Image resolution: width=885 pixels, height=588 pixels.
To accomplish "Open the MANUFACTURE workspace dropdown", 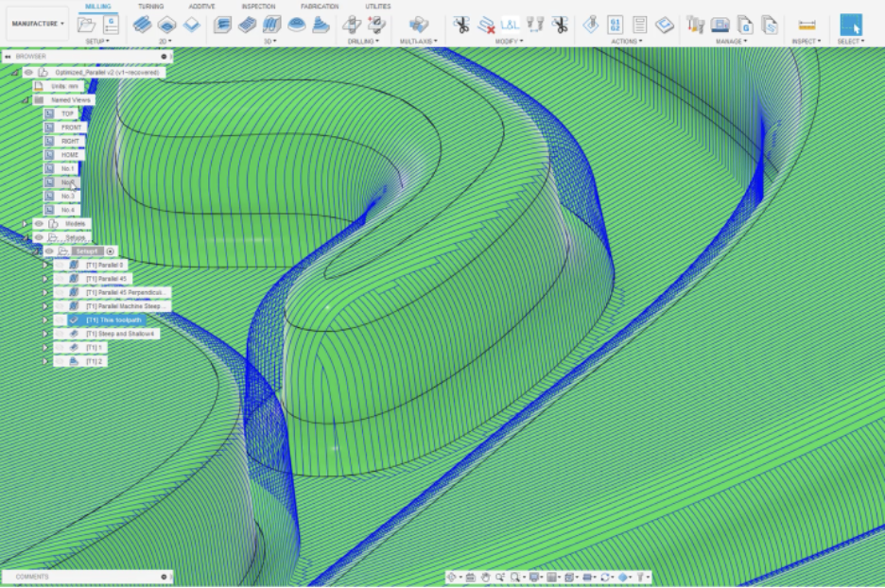I will [38, 24].
